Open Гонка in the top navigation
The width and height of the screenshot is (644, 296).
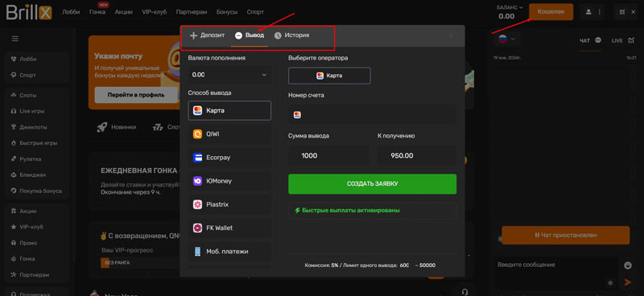click(x=97, y=12)
